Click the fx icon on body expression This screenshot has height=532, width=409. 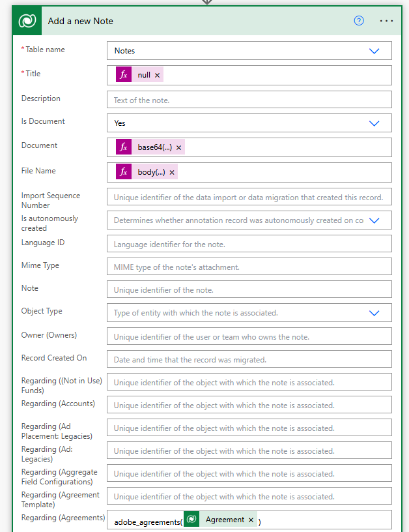tap(124, 172)
